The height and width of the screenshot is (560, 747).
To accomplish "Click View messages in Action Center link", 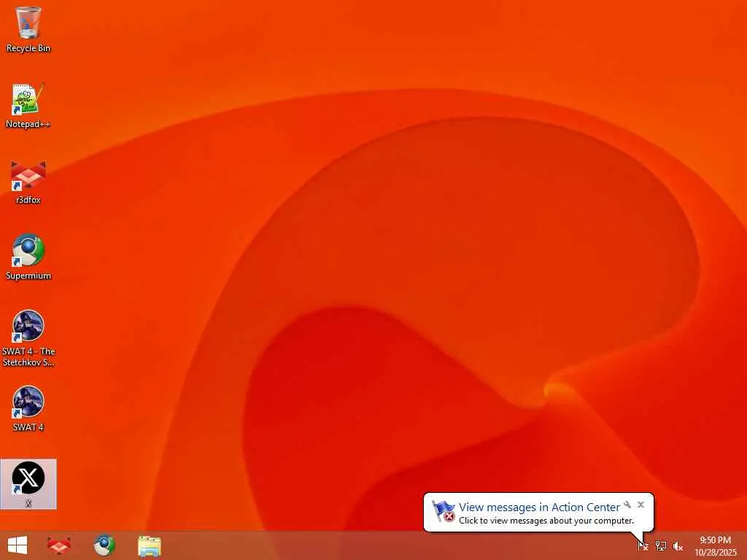I will click(539, 507).
